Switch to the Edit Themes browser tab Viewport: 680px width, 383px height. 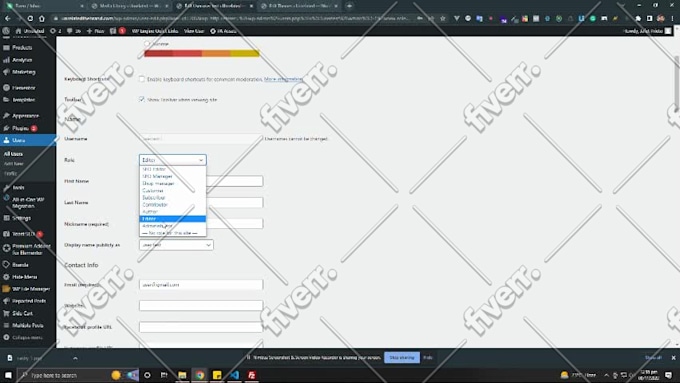tap(298, 6)
